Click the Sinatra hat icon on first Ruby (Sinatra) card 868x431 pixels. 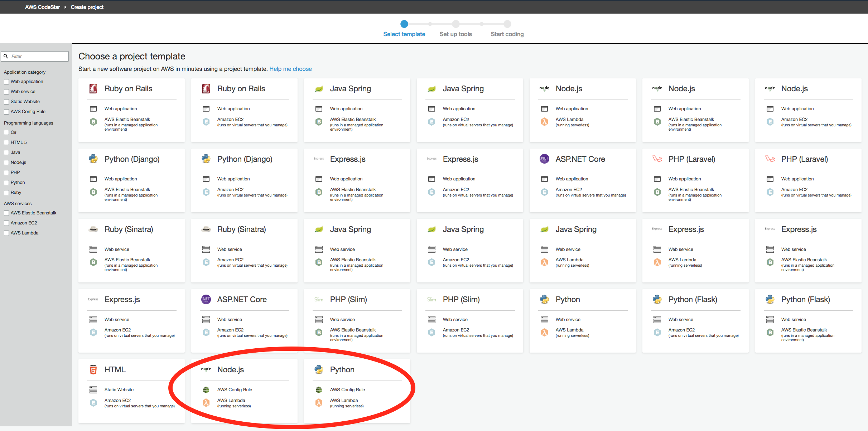93,229
